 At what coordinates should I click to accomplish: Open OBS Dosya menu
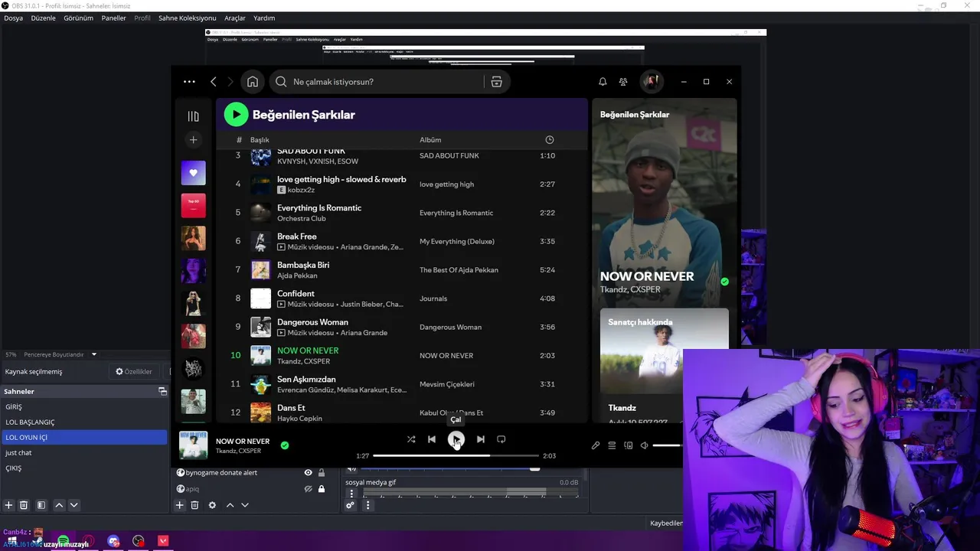pos(13,18)
